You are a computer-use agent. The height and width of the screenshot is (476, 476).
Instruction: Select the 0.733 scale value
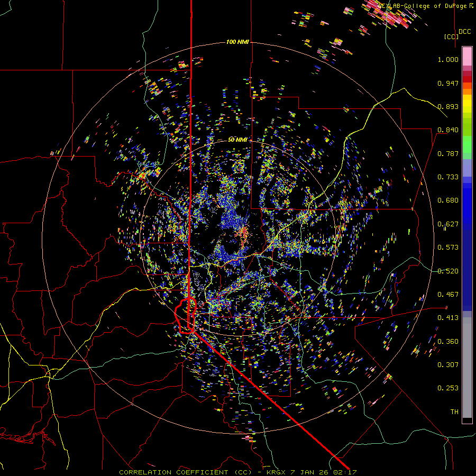(x=448, y=177)
